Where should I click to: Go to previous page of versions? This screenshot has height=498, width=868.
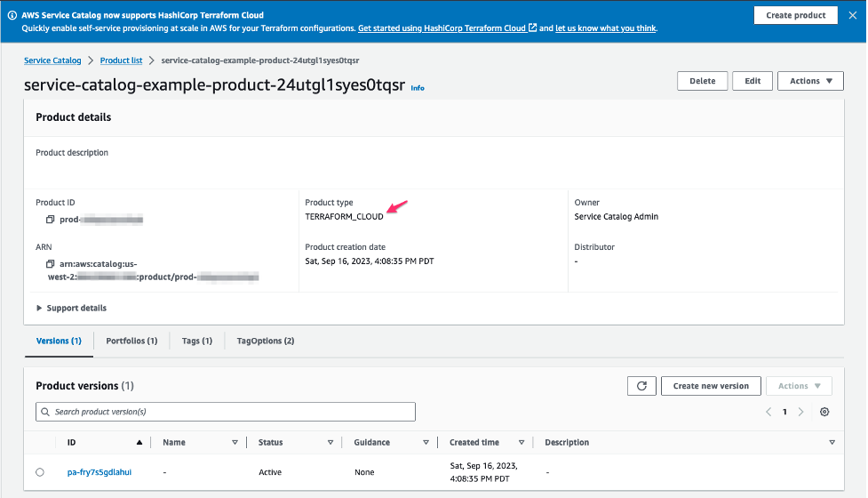[x=768, y=412]
